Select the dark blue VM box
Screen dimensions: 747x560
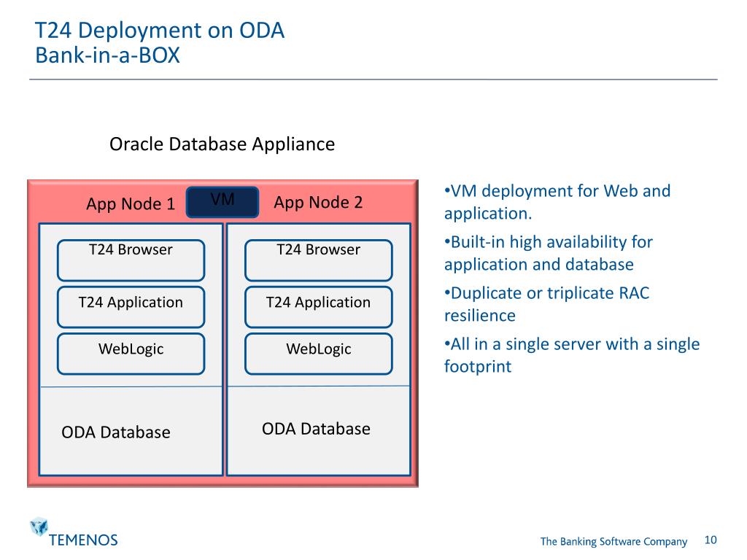tap(222, 202)
